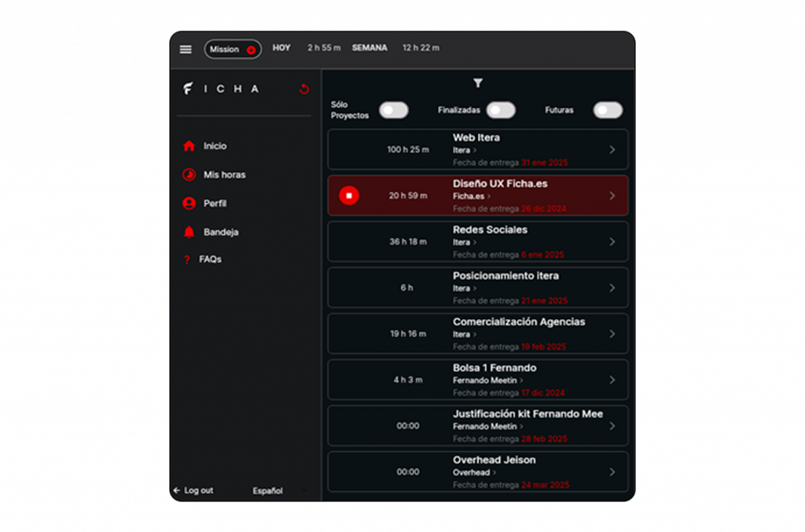This screenshot has width=805, height=532.
Task: Open the hamburger menu icon
Action: 186,50
